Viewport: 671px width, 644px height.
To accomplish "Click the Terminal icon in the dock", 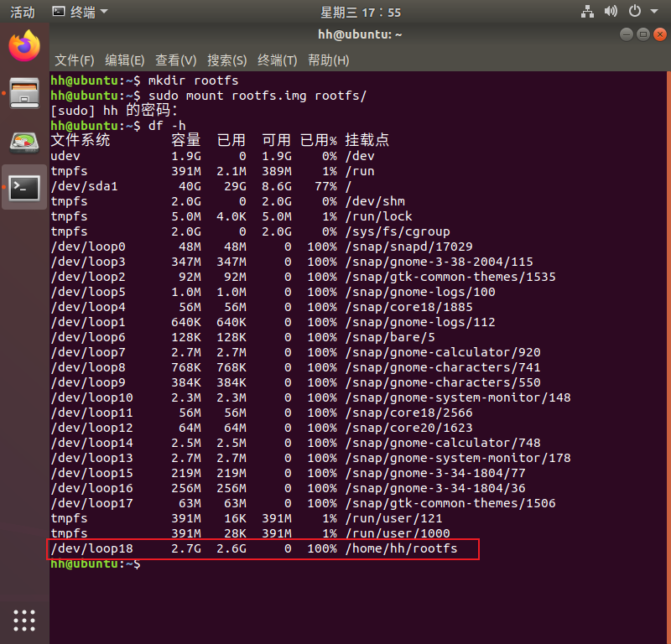I will (24, 187).
